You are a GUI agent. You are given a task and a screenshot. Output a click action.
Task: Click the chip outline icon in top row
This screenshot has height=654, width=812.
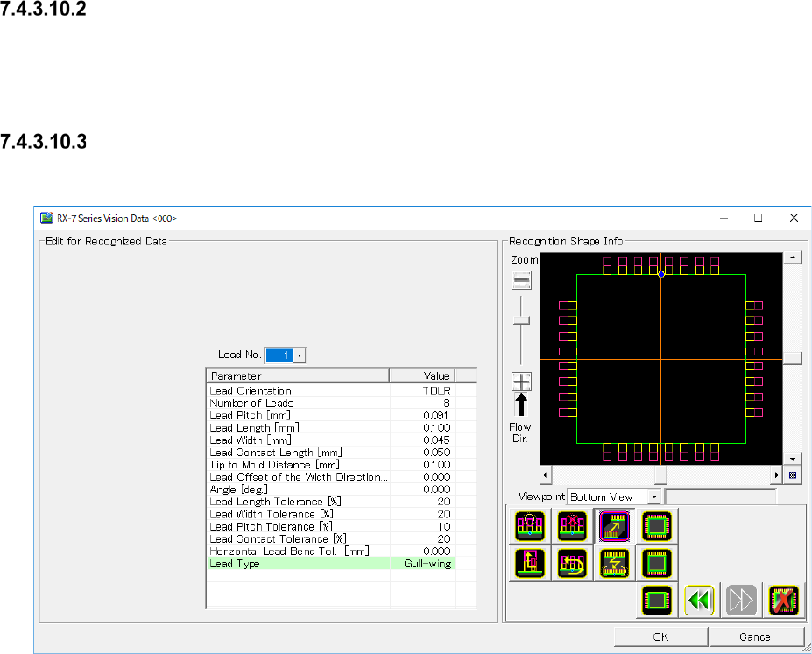[x=656, y=524]
